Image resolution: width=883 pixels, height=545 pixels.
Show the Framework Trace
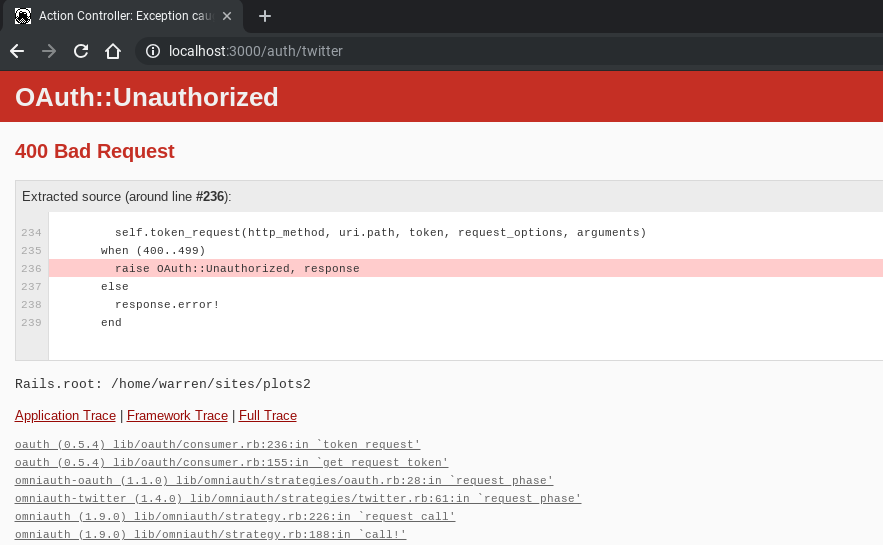pyautogui.click(x=177, y=416)
